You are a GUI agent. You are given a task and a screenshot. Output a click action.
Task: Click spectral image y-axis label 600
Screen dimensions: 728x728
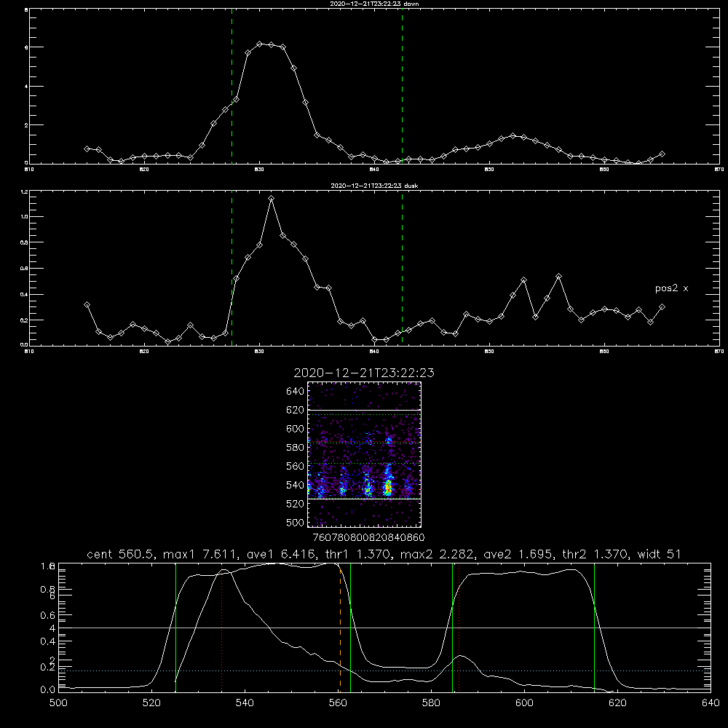[x=296, y=429]
